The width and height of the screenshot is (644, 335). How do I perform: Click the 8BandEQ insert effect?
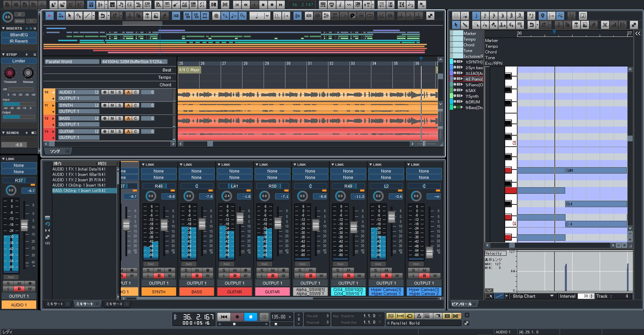click(19, 35)
